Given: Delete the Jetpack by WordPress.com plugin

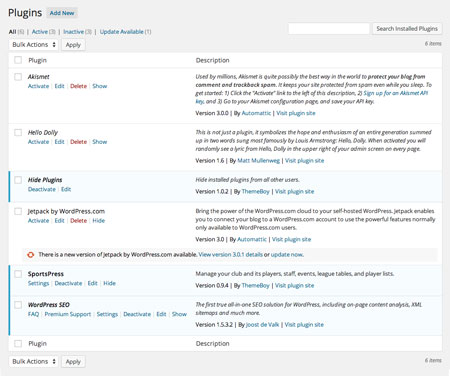Looking at the screenshot, I should pyautogui.click(x=78, y=221).
